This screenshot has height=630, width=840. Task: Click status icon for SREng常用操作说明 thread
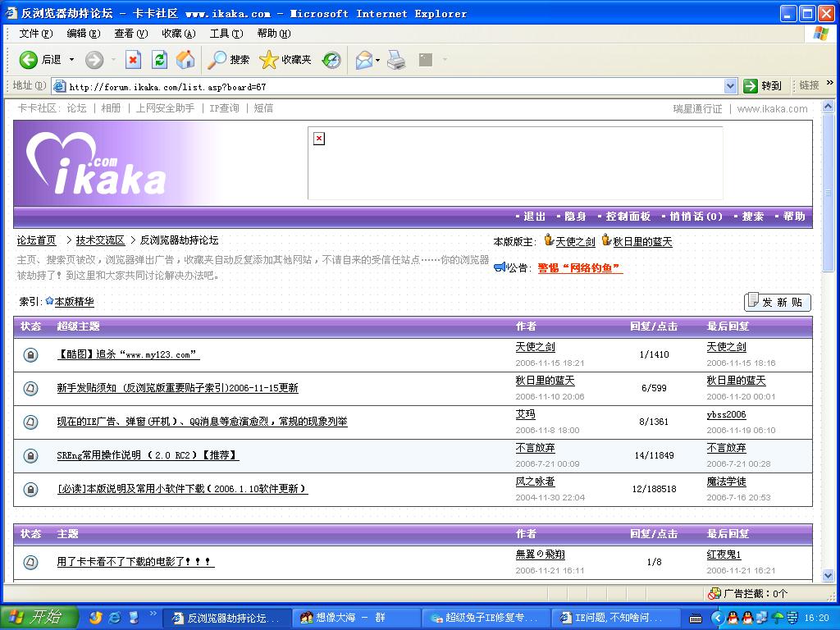(30, 455)
